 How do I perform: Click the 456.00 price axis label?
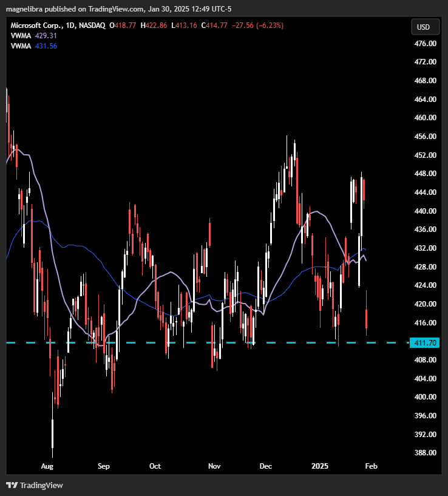coord(425,137)
